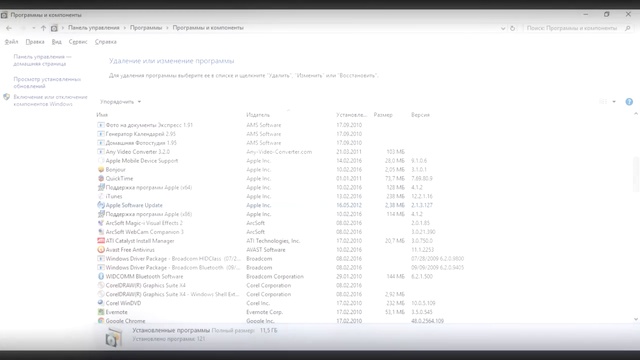Click the Windows features shield icon
The height and width of the screenshot is (360, 640).
click(x=7, y=97)
